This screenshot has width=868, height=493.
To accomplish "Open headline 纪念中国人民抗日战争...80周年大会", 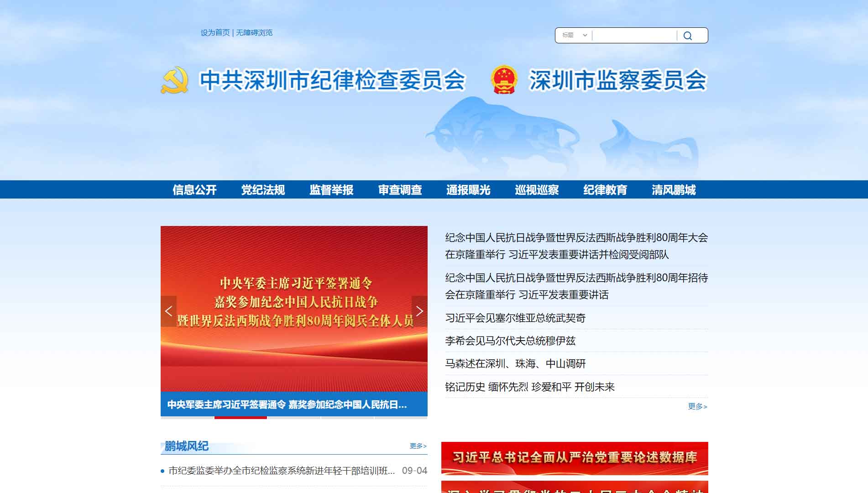I will point(576,246).
